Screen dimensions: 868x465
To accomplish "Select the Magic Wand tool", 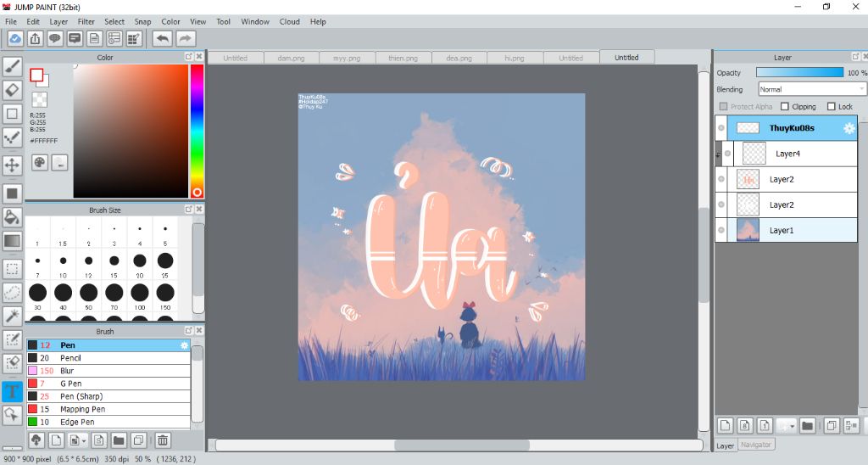I will click(12, 316).
